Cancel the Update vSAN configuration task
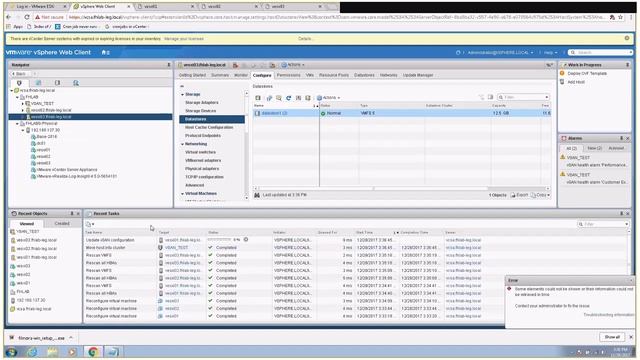 coord(246,240)
